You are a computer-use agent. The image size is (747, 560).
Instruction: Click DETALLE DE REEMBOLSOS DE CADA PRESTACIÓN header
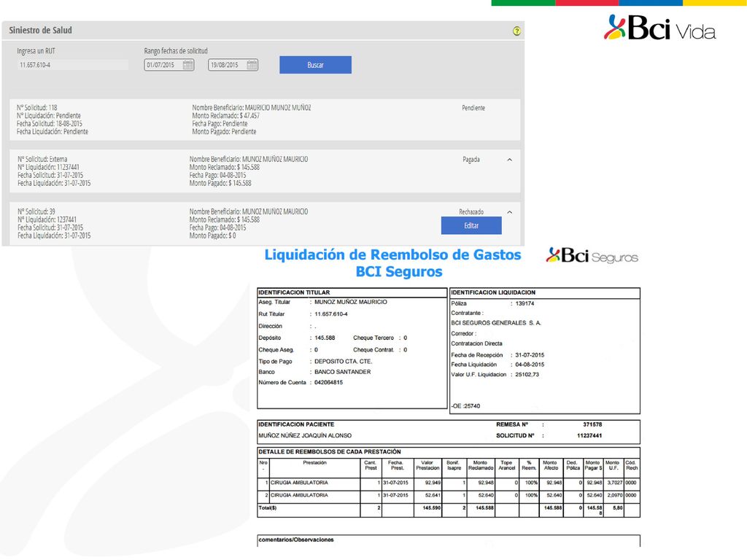pyautogui.click(x=330, y=451)
